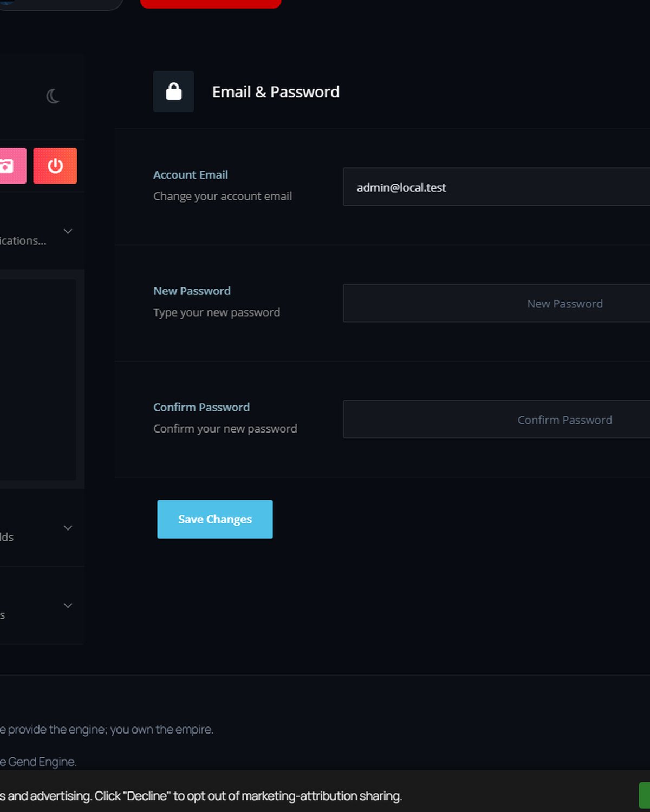The height and width of the screenshot is (812, 650).
Task: Click the marketing-attribution sharing cookie notice text
Action: [x=201, y=796]
